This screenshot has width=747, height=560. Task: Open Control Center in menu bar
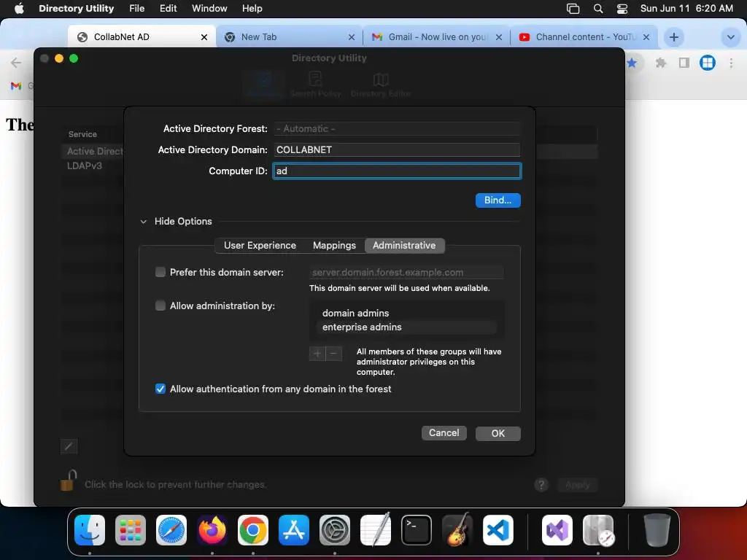[622, 9]
